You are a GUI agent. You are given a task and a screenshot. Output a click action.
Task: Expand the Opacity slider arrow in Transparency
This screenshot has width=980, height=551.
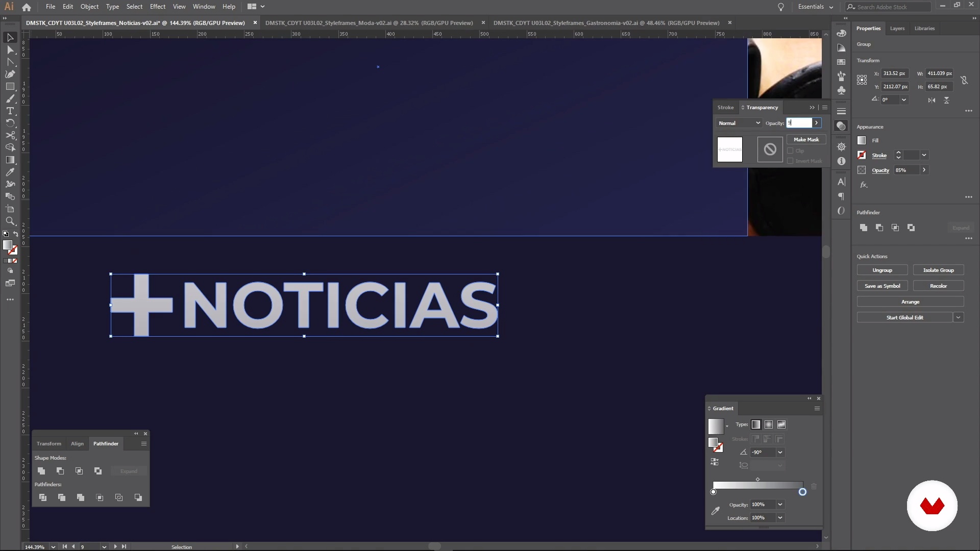point(816,123)
